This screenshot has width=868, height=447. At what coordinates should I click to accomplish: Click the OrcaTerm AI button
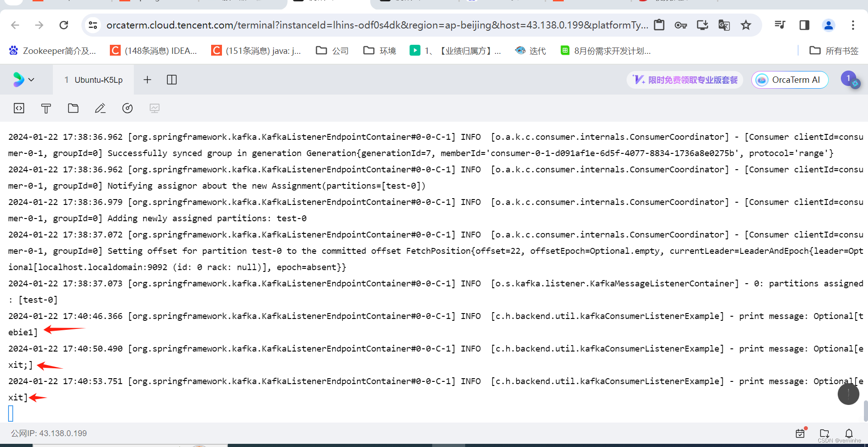pos(789,80)
